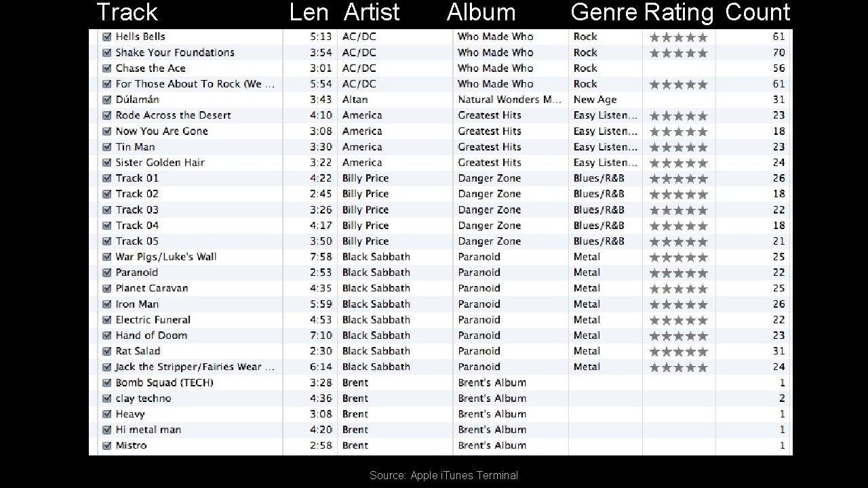
Task: Click the Black Sabbath artist on Iron Man row
Action: point(376,304)
